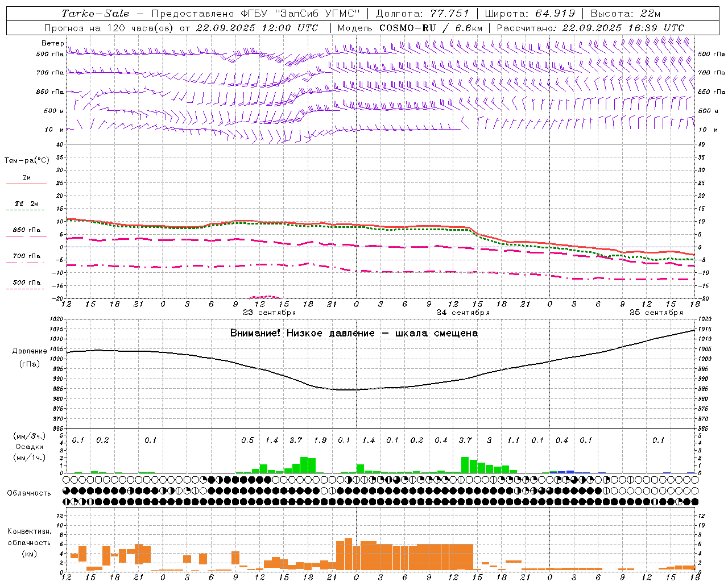Select the Осадки panel label
Image resolution: width=728 pixels, height=582 pixels.
tap(30, 447)
